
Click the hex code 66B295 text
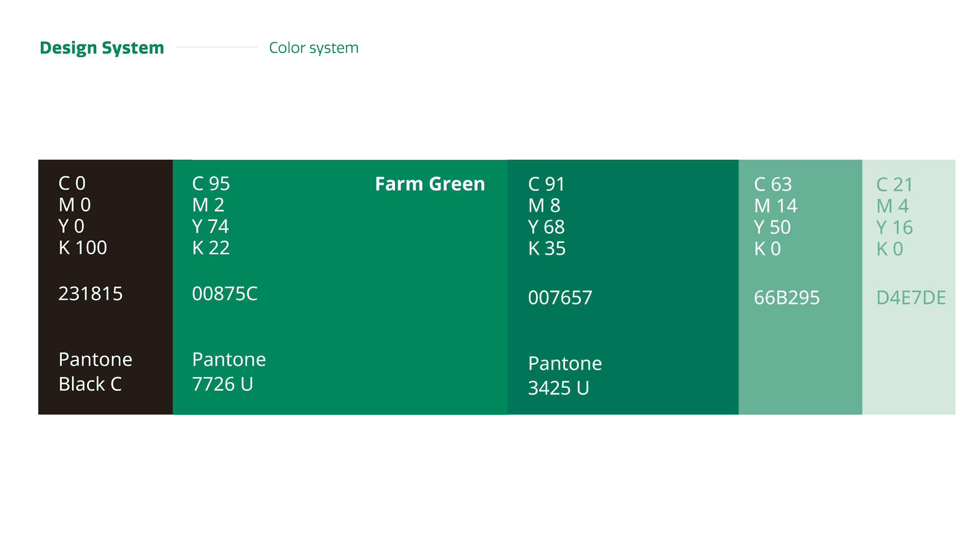click(787, 298)
